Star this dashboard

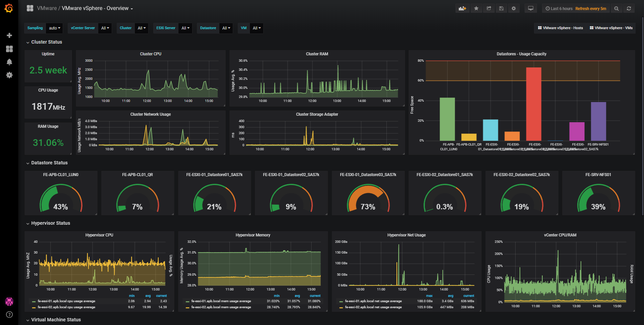pos(476,8)
